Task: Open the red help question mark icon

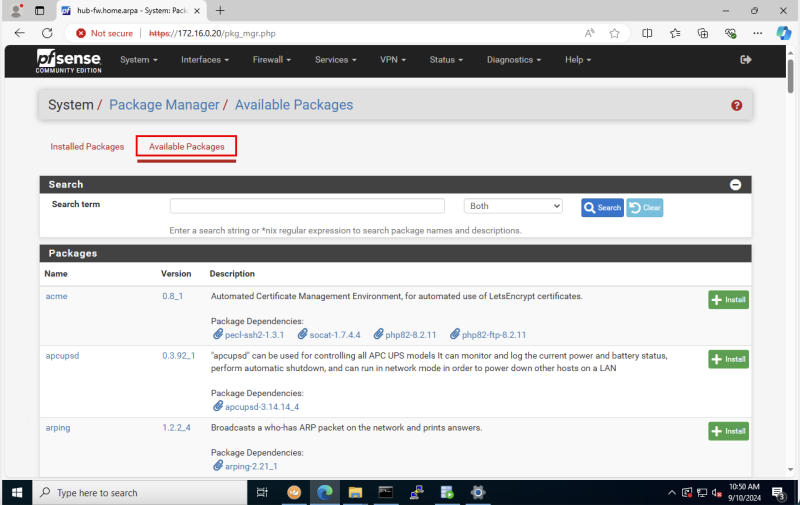Action: [737, 105]
